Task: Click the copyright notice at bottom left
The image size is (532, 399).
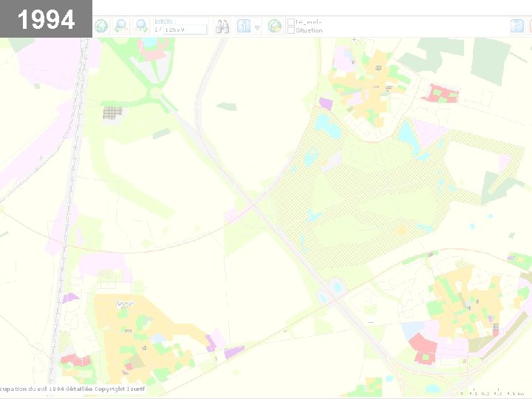Action: click(x=72, y=389)
